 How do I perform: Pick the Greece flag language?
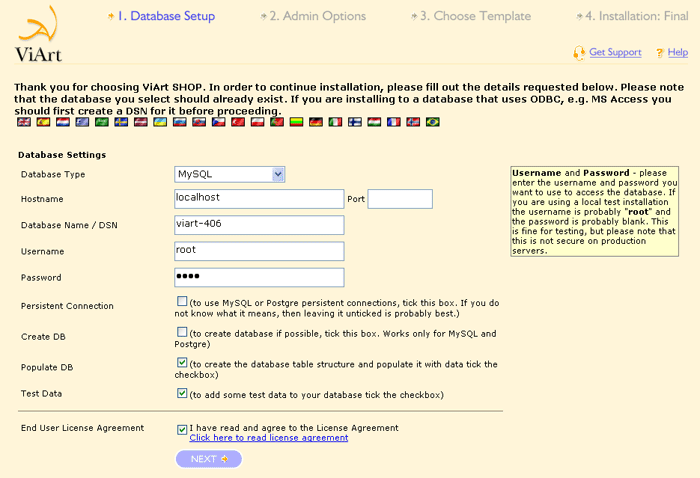tap(82, 122)
